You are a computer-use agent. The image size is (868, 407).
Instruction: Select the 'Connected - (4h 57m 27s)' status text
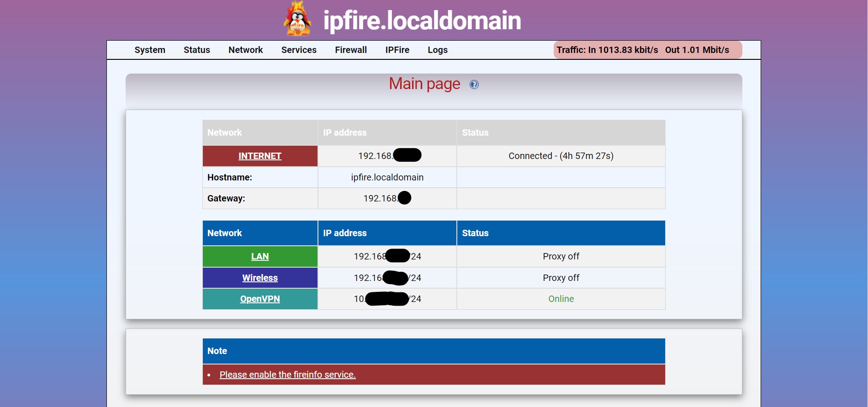(561, 156)
